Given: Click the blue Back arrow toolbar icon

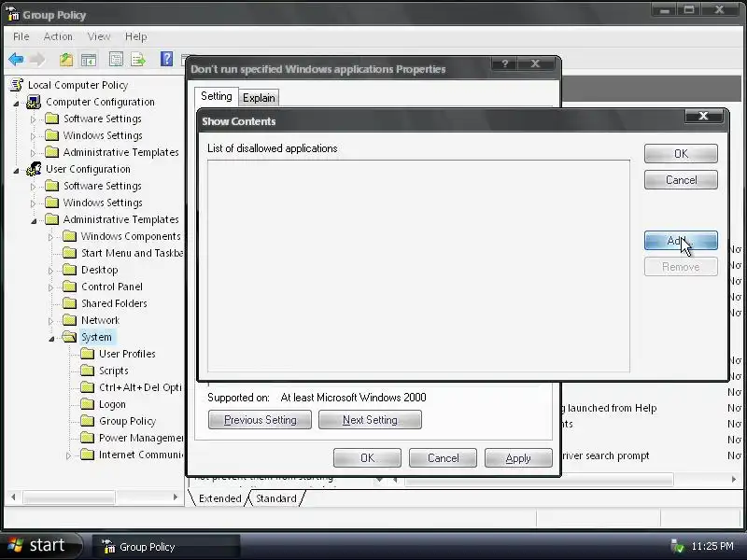Looking at the screenshot, I should [x=16, y=60].
